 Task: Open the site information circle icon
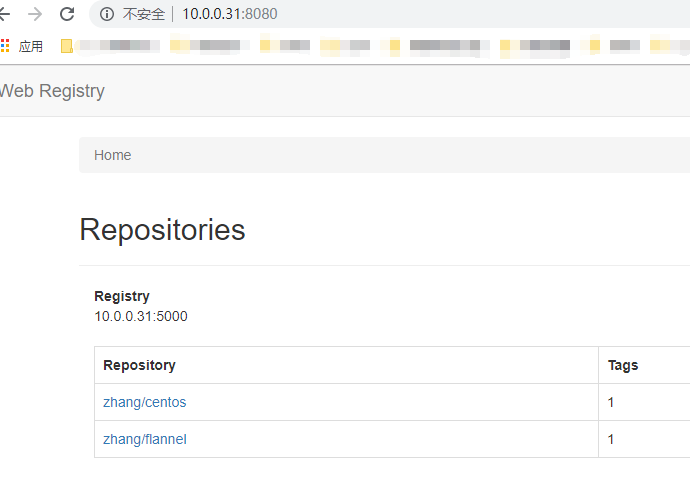click(x=107, y=14)
